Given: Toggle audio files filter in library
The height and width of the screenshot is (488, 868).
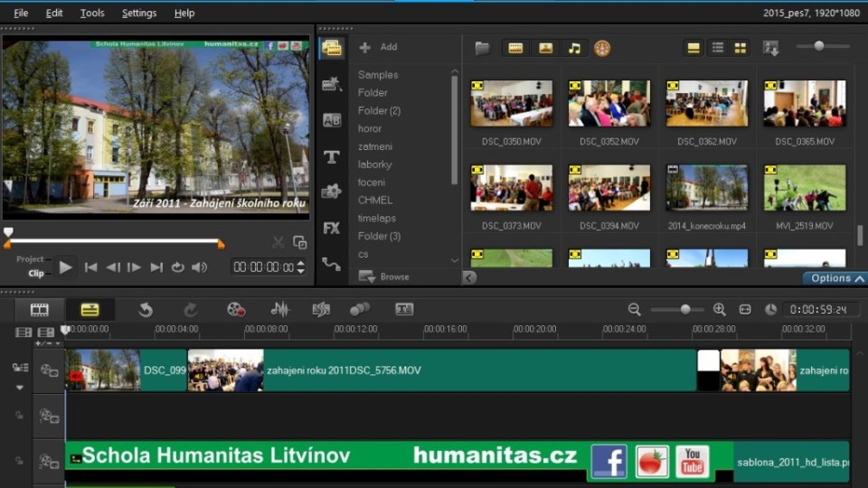Looking at the screenshot, I should [574, 48].
